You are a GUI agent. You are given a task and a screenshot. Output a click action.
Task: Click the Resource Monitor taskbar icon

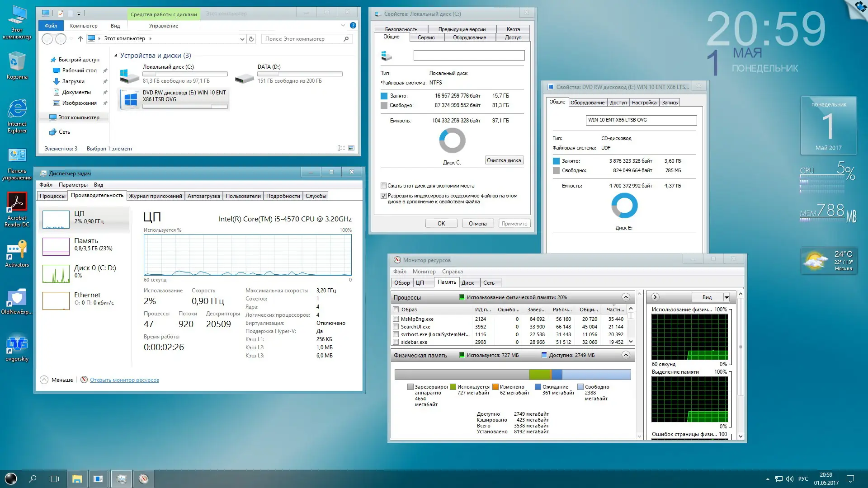click(143, 479)
